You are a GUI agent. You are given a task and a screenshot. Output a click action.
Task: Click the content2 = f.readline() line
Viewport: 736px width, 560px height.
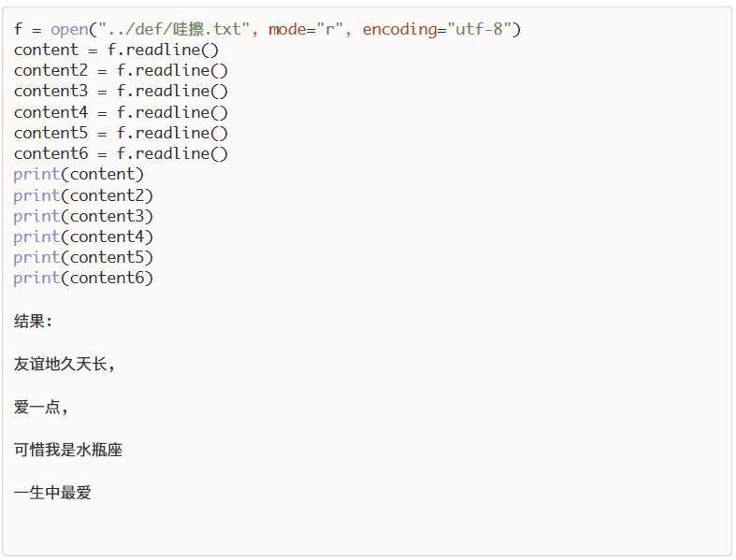[121, 70]
